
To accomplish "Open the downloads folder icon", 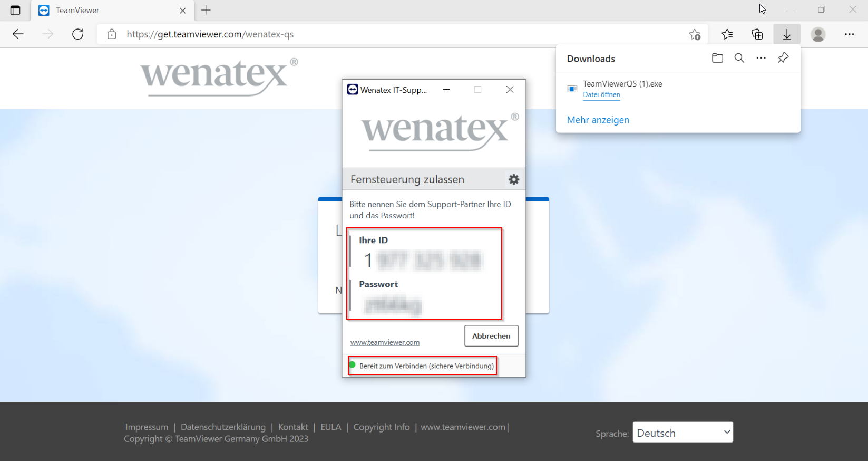I will pos(717,58).
